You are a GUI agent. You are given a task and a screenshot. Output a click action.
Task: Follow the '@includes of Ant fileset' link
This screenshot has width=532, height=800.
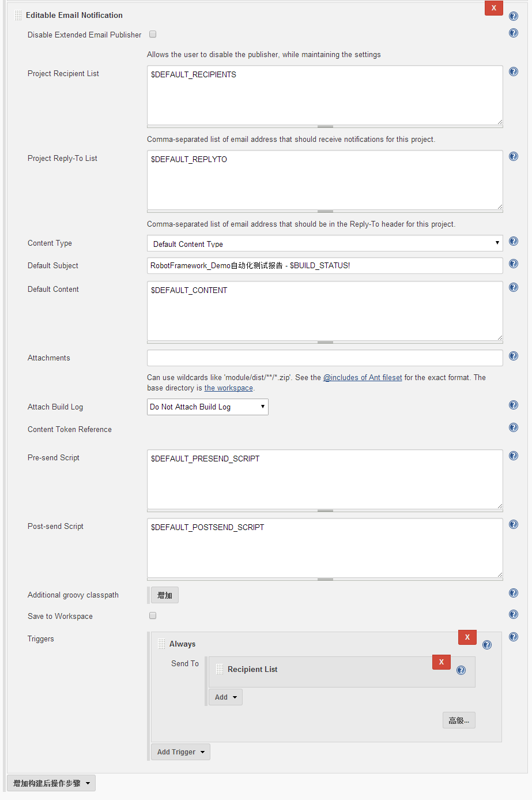pos(363,378)
